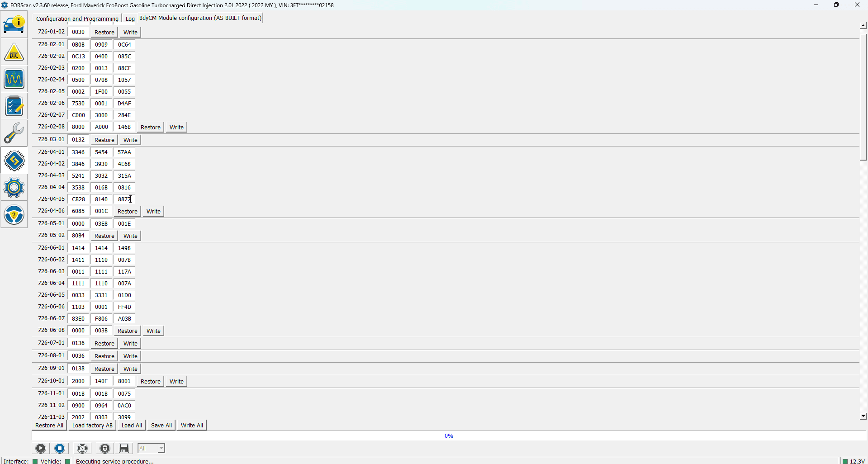868x464 pixels.
Task: Click the vertical scrollbar thumb
Action: (x=863, y=97)
